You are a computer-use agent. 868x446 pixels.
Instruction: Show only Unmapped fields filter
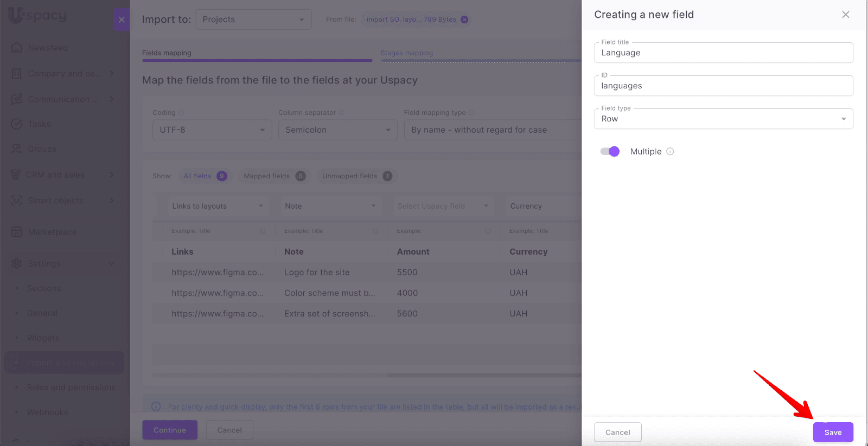tap(356, 176)
